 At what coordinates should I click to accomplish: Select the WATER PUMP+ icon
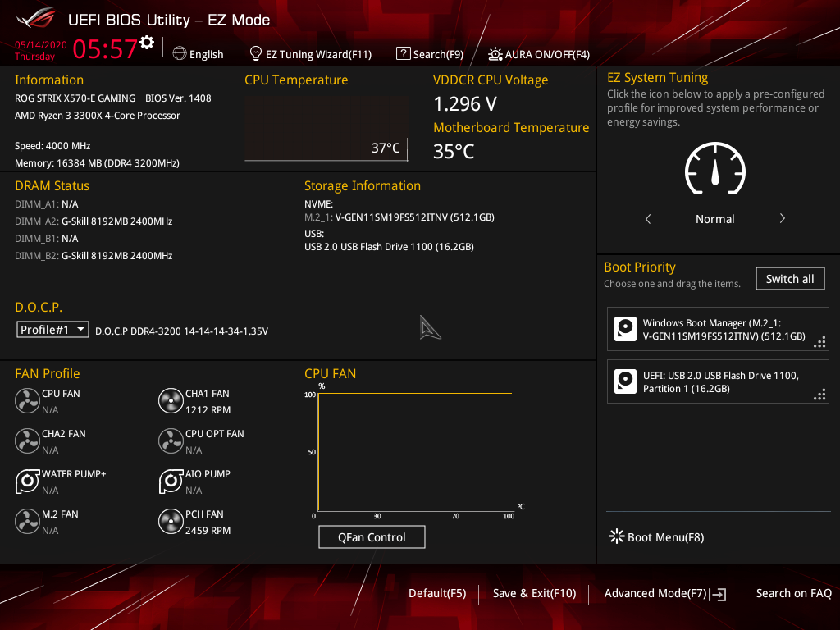tap(27, 481)
